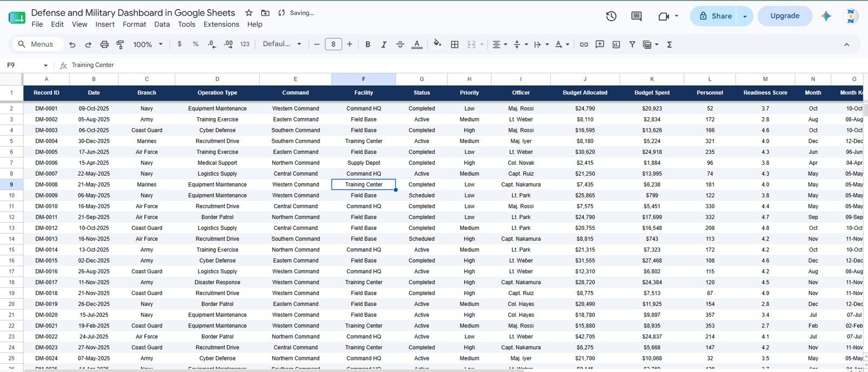Image resolution: width=868 pixels, height=372 pixels.
Task: Open the text color picker
Action: 417,44
